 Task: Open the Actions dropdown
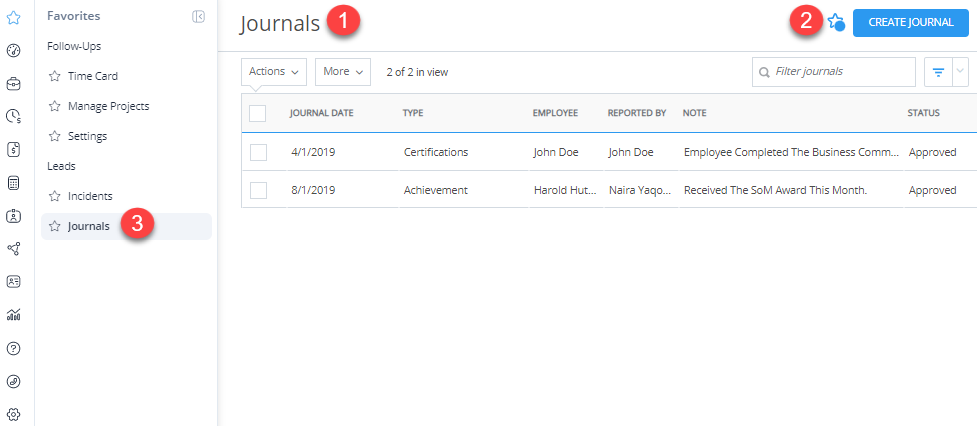coord(274,72)
